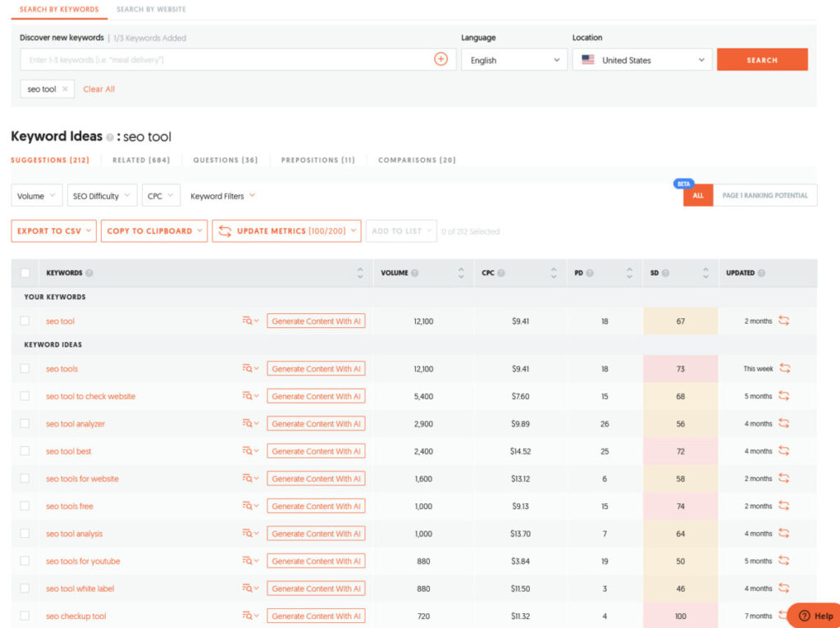Screen dimensions: 840x628
Task: Refresh metrics for 'seo tool to check website'
Action: click(x=783, y=396)
